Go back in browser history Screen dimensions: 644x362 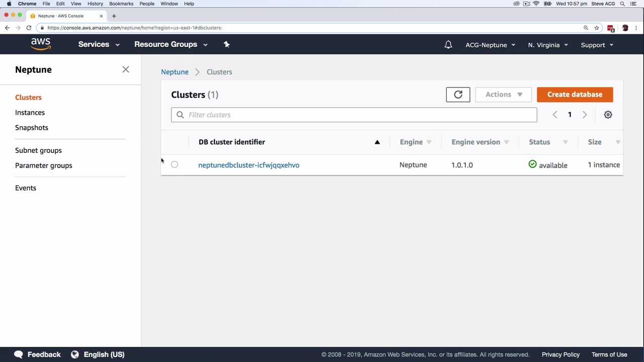7,28
